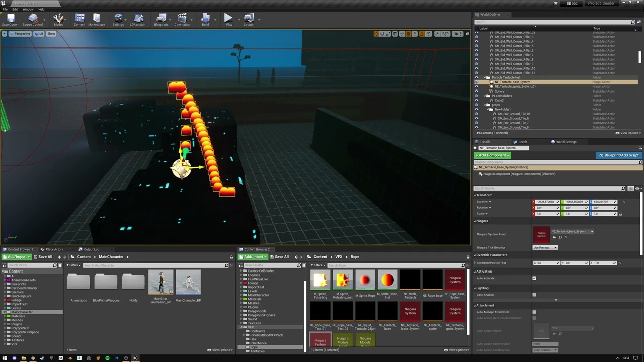Click the Lit view mode button
Viewport: 644px width, 362px height.
tap(39, 34)
